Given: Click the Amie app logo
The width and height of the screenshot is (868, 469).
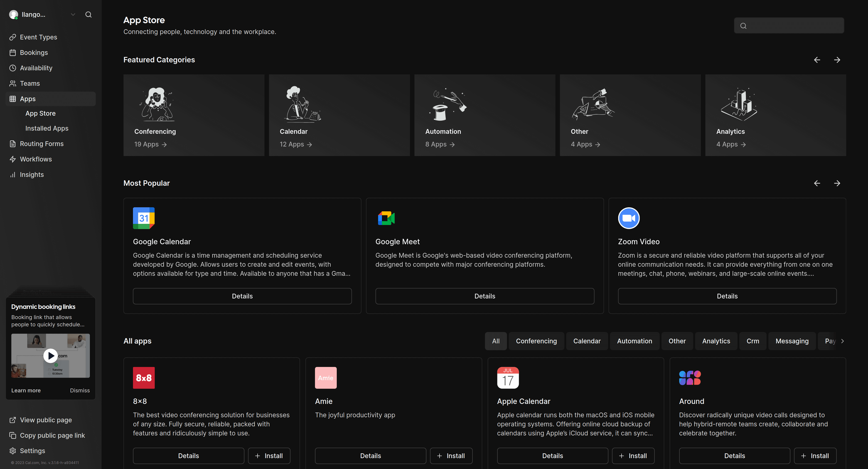Looking at the screenshot, I should click(326, 378).
